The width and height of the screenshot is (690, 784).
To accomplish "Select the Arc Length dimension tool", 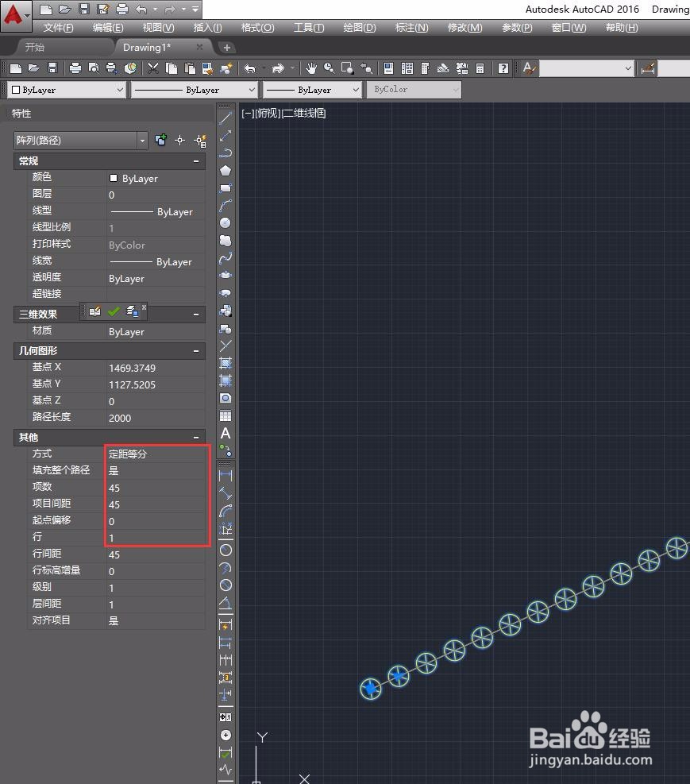I will (x=226, y=511).
